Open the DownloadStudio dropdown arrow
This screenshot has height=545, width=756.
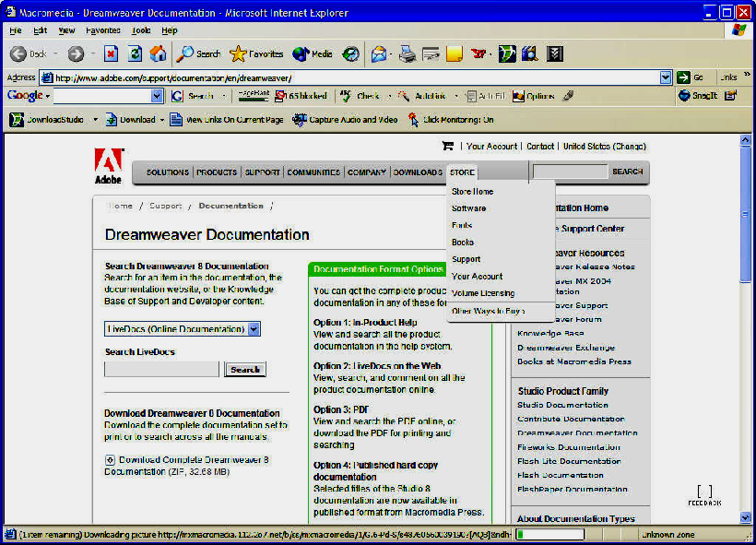pyautogui.click(x=96, y=120)
